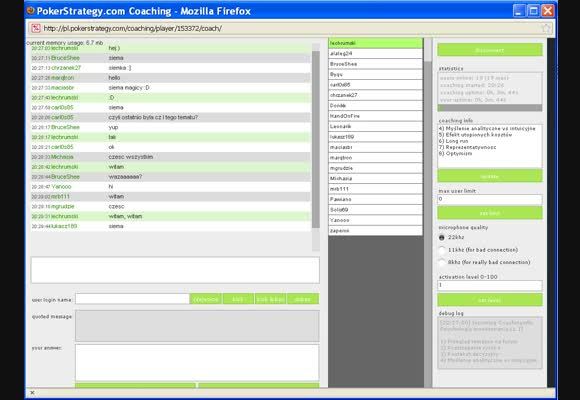Select user mrb111 in the user list
Image resolution: width=580 pixels, height=400 pixels.
coord(375,189)
